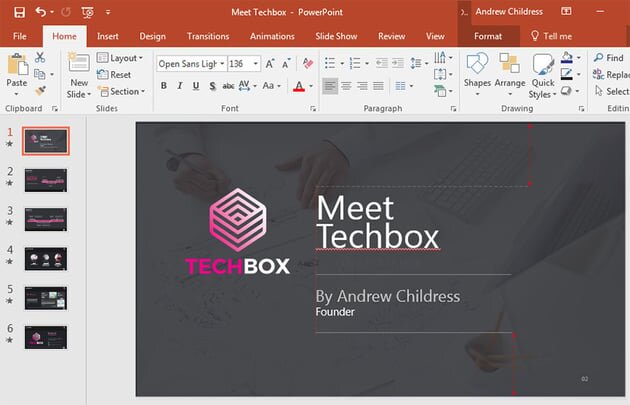Open the Design ribbon tab
The height and width of the screenshot is (405, 630).
(153, 36)
